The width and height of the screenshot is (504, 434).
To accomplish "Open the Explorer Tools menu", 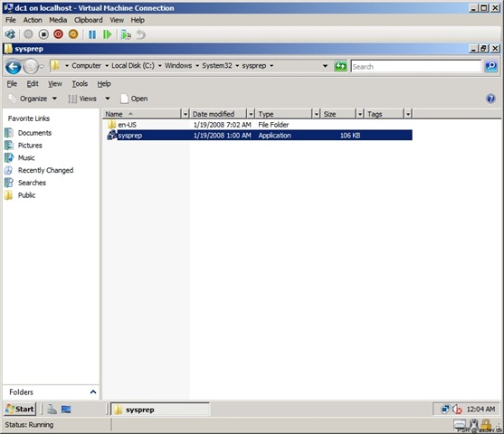I will 80,84.
